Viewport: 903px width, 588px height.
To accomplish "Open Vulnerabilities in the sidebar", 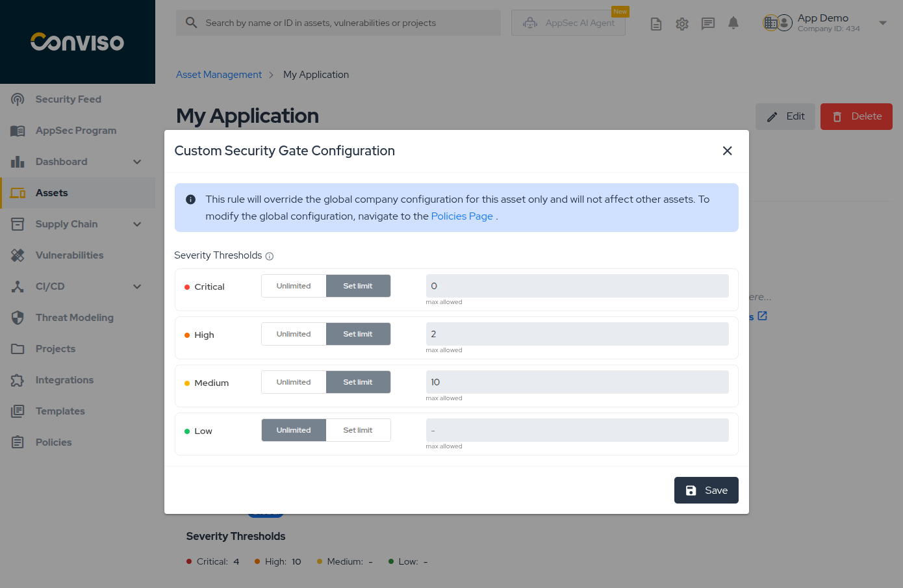I will (x=70, y=255).
